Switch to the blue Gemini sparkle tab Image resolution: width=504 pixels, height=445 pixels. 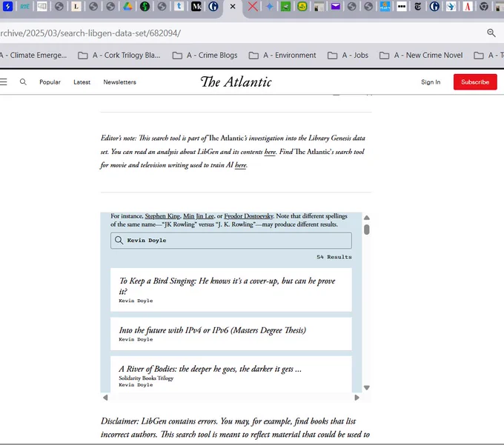click(x=269, y=7)
